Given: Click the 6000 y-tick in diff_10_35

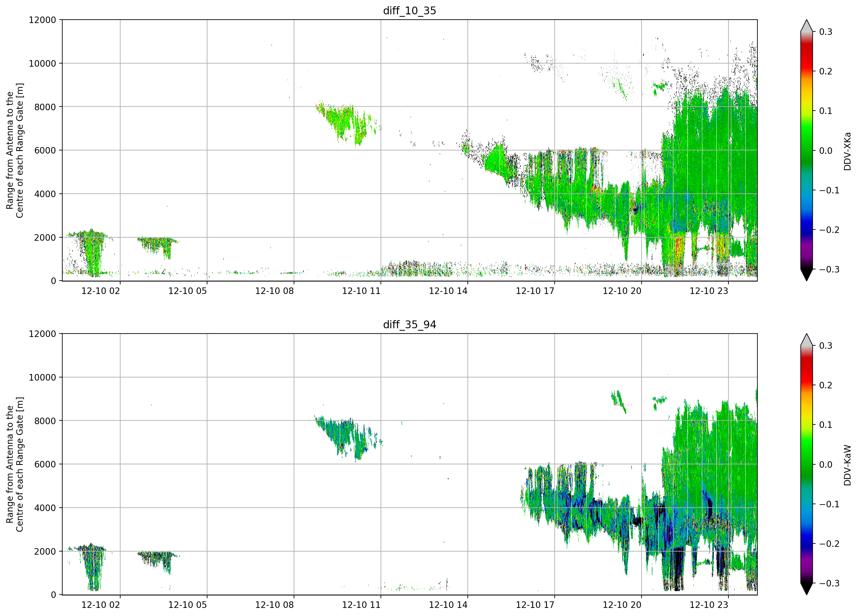Looking at the screenshot, I should tap(45, 150).
